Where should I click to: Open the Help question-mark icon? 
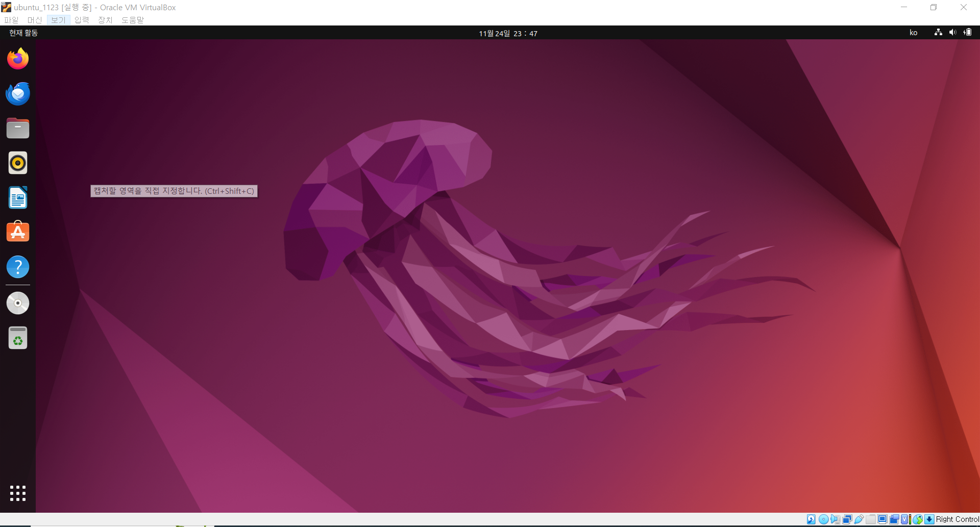(18, 267)
